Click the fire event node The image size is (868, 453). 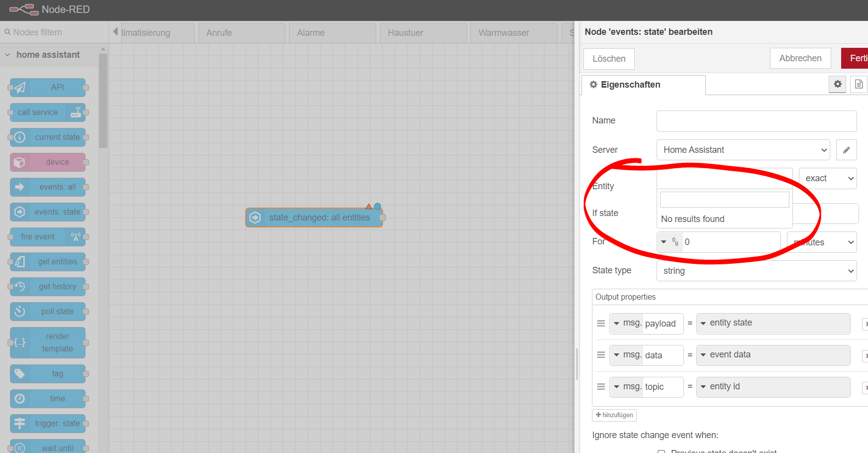47,237
